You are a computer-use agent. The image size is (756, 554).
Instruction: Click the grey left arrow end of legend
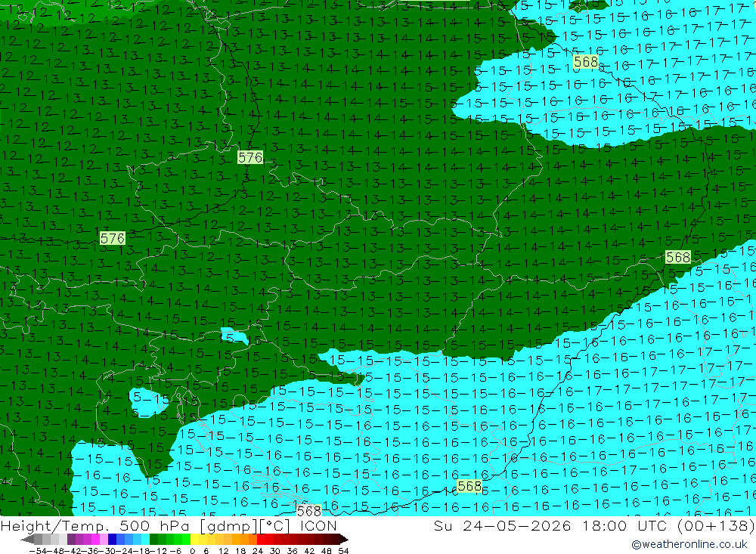[27, 540]
